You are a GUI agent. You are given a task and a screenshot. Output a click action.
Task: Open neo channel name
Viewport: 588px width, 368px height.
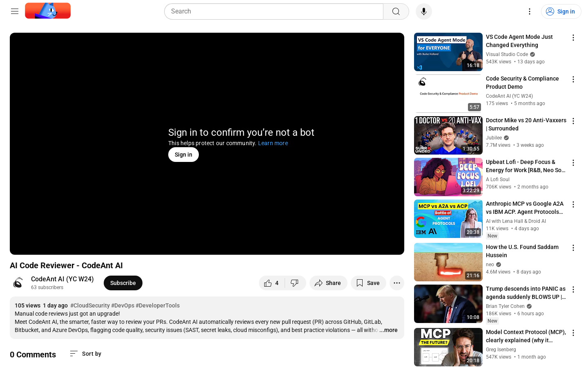click(x=490, y=265)
